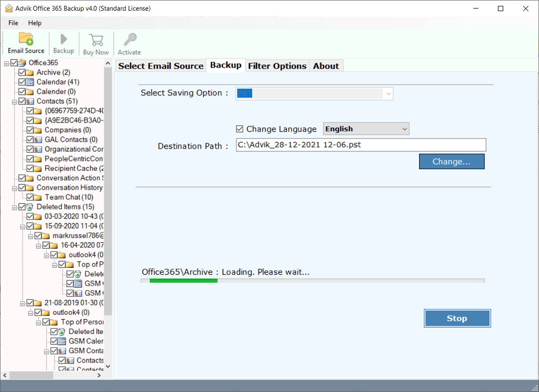Viewport: 539px width, 392px height.
Task: Switch to the Filter Options tab
Action: point(277,66)
